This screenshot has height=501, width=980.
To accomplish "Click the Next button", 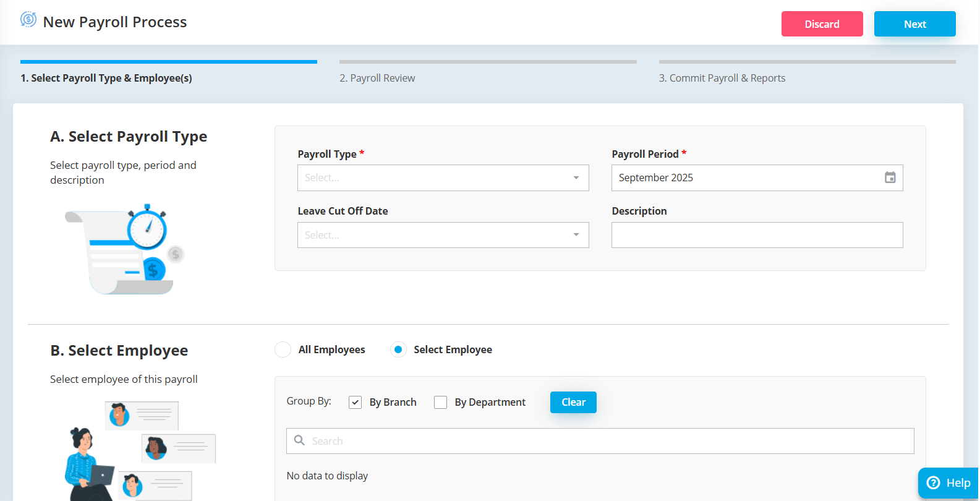I will pos(914,24).
